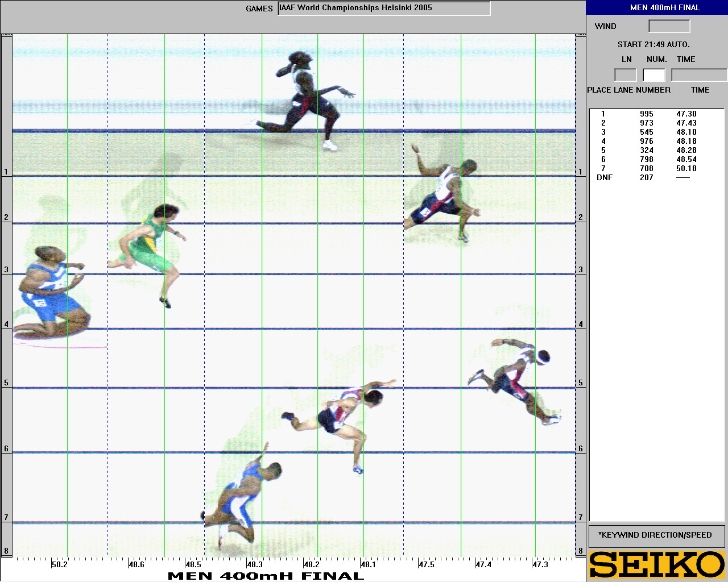The height and width of the screenshot is (582, 728).
Task: Click the LN entry field
Action: pyautogui.click(x=626, y=75)
